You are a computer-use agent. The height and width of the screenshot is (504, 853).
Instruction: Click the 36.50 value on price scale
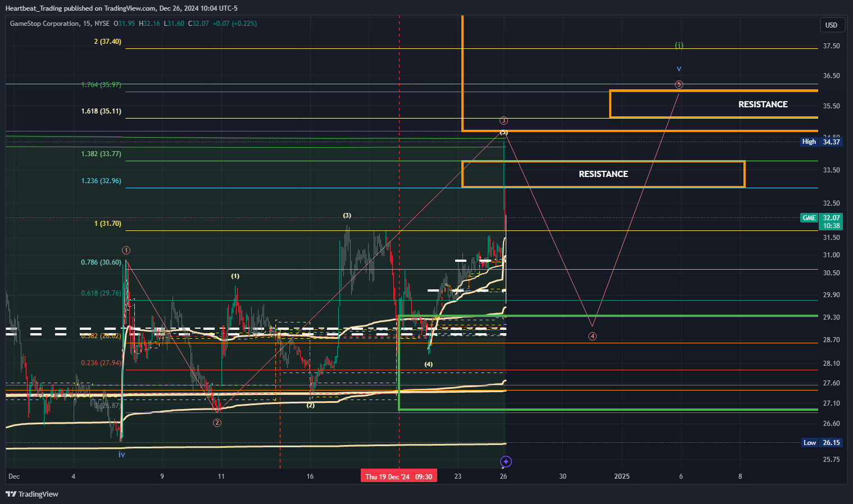click(832, 76)
